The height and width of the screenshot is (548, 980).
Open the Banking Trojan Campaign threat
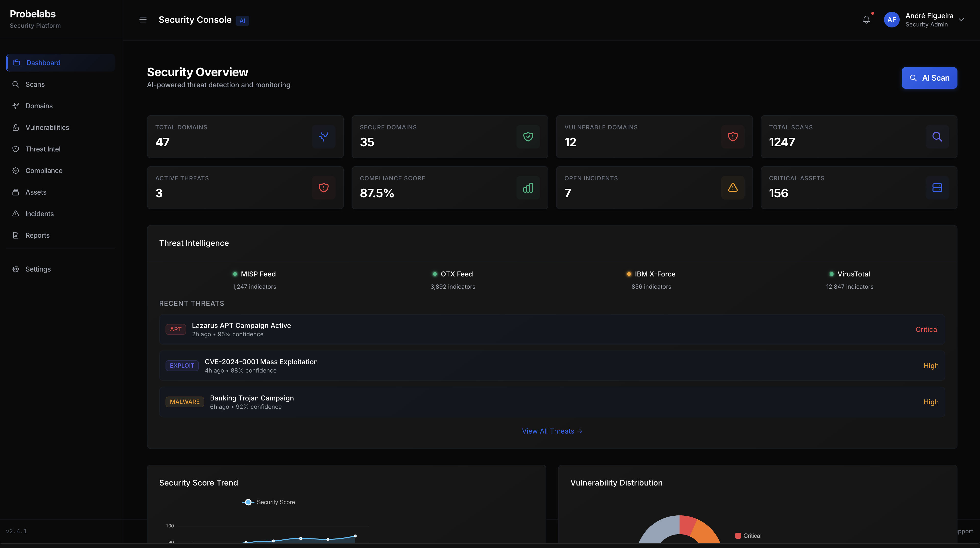pos(552,402)
